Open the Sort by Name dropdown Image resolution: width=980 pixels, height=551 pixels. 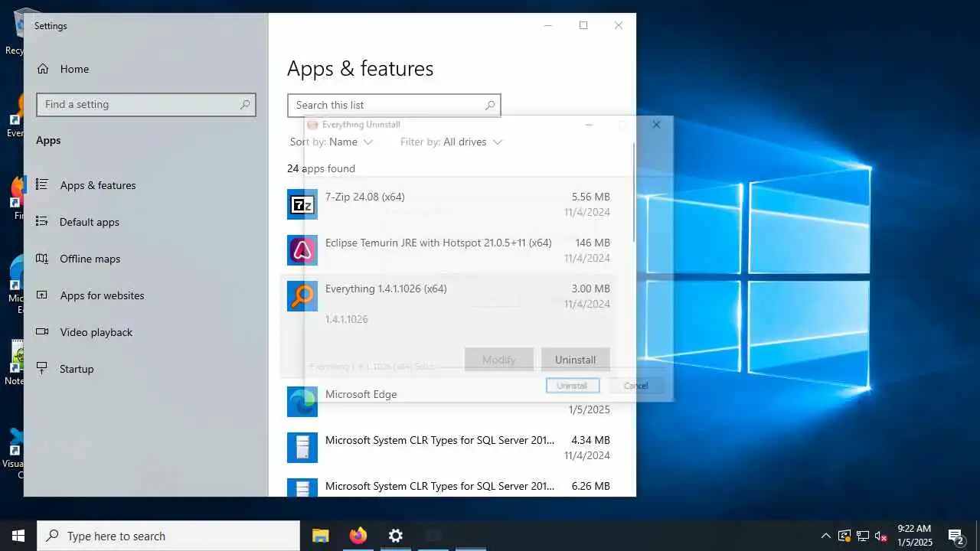point(332,142)
